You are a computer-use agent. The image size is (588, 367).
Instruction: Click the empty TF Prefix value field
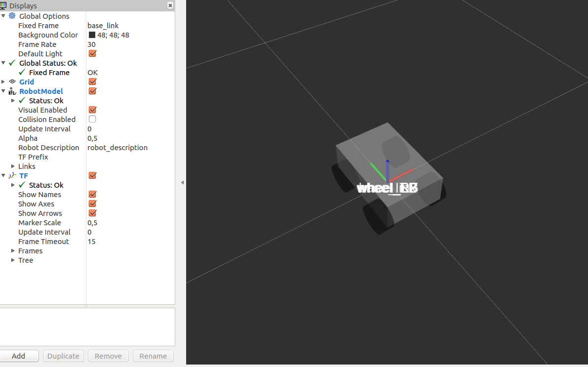[x=130, y=157]
